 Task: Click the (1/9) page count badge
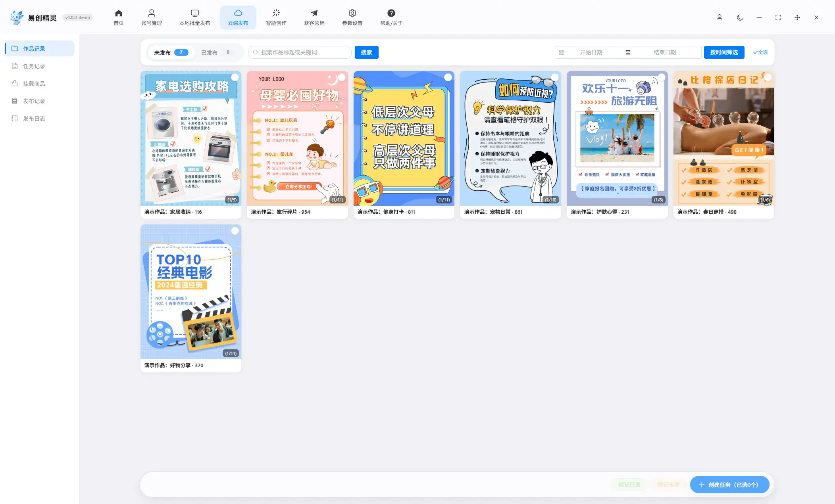[232, 200]
